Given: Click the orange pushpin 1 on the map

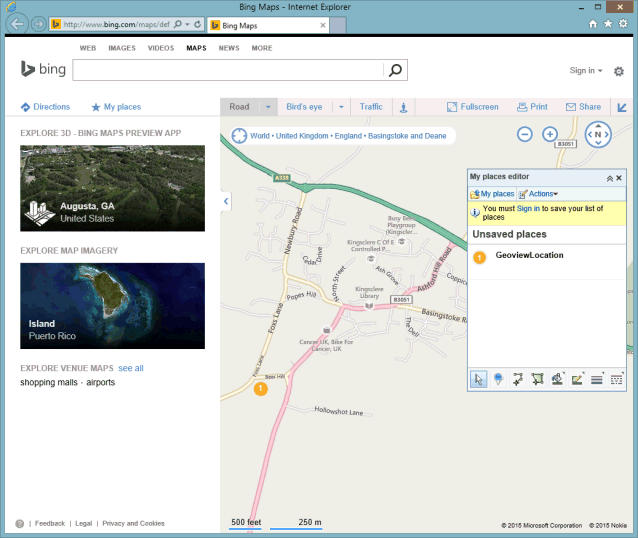Looking at the screenshot, I should tap(261, 389).
